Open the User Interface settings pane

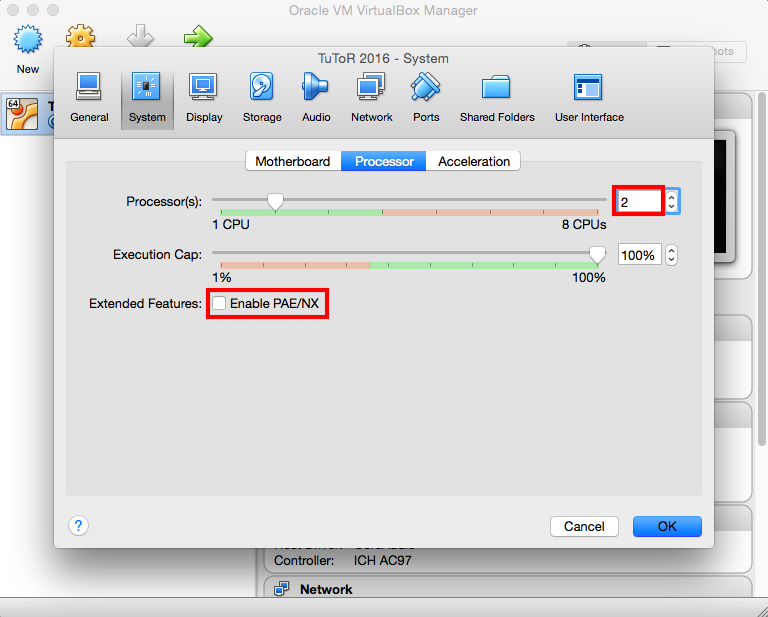589,97
